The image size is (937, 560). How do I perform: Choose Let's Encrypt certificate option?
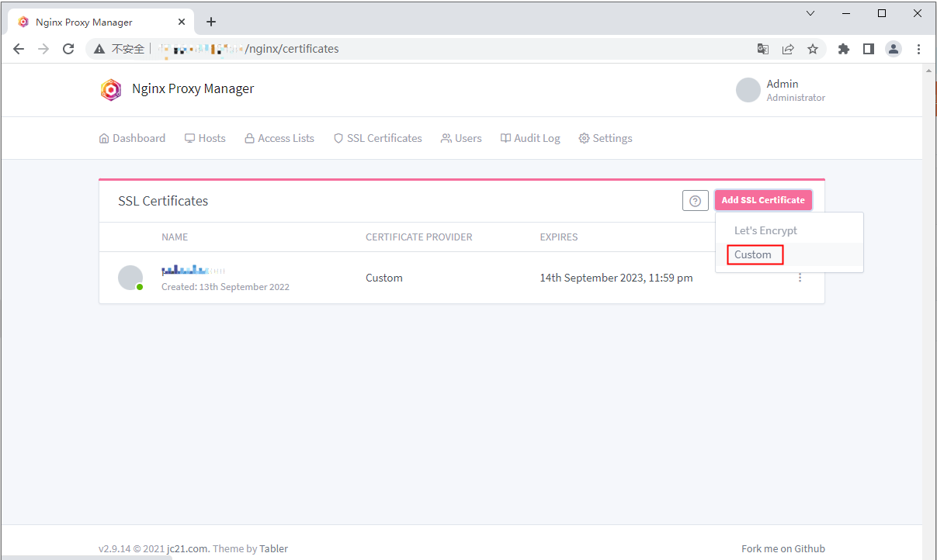coord(765,230)
